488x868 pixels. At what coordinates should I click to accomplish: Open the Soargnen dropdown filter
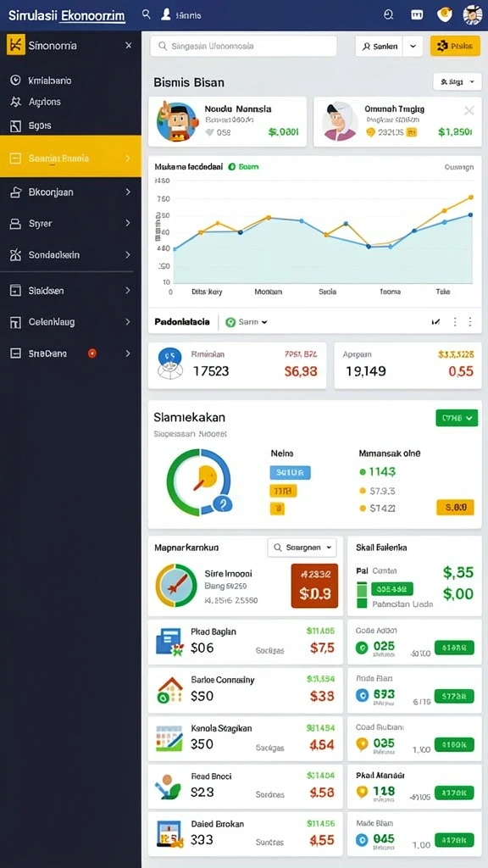(302, 548)
